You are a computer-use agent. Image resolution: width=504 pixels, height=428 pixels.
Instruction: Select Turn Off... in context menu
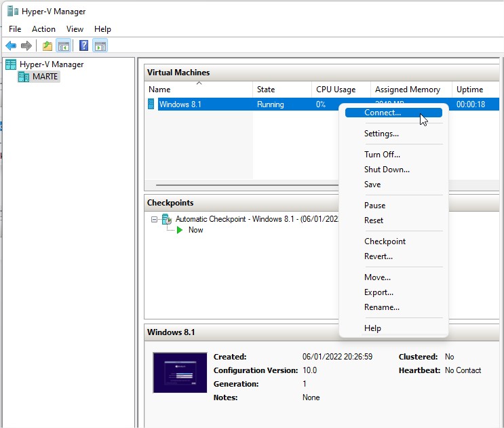coord(393,155)
